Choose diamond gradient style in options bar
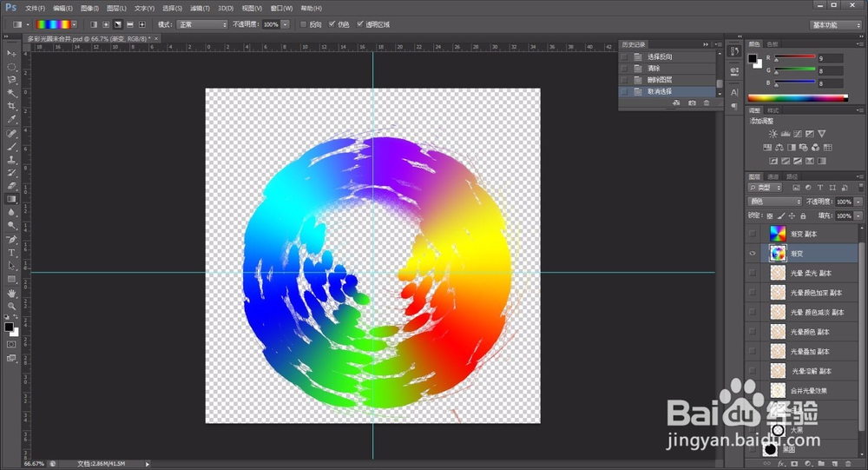Viewport: 868px width, 470px height. coord(142,24)
